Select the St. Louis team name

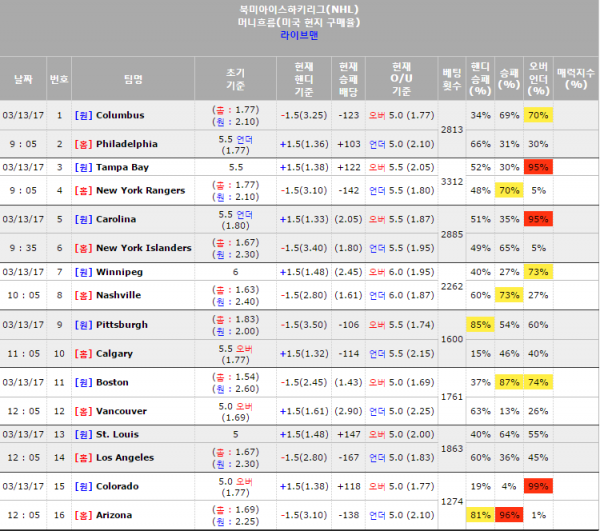point(117,435)
